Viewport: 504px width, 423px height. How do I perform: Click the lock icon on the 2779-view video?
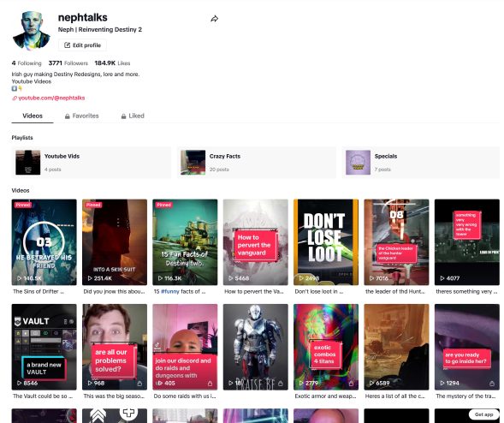[x=351, y=384]
